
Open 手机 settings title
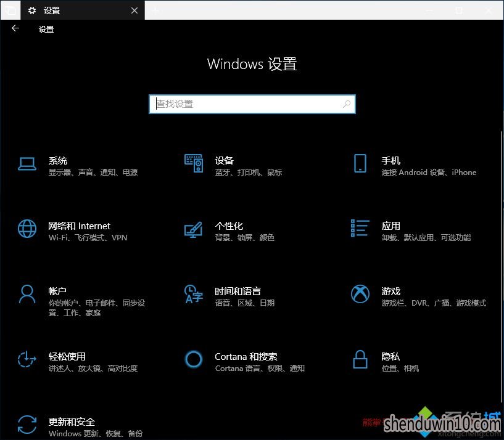click(391, 161)
